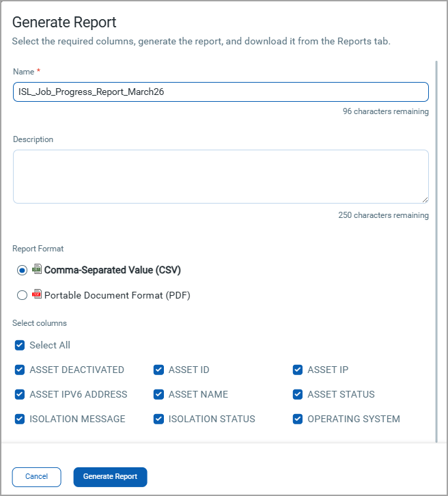Toggle the ASSET STATUS checkbox
The image size is (448, 496).
298,394
